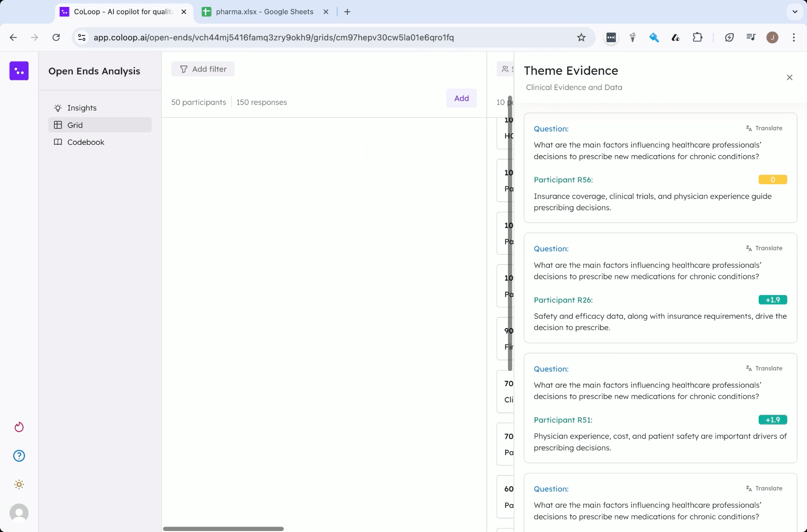Click the '50 participants' count text
Viewport: 807px width, 532px height.
tap(199, 102)
